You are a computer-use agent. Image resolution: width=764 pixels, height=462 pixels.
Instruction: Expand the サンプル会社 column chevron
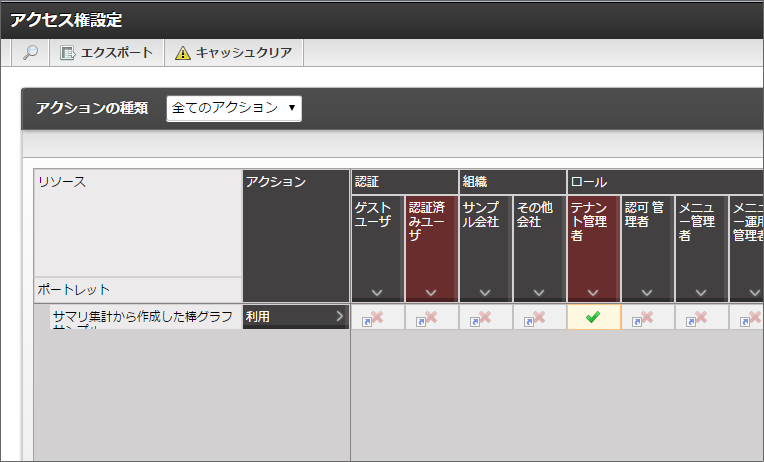tap(485, 292)
